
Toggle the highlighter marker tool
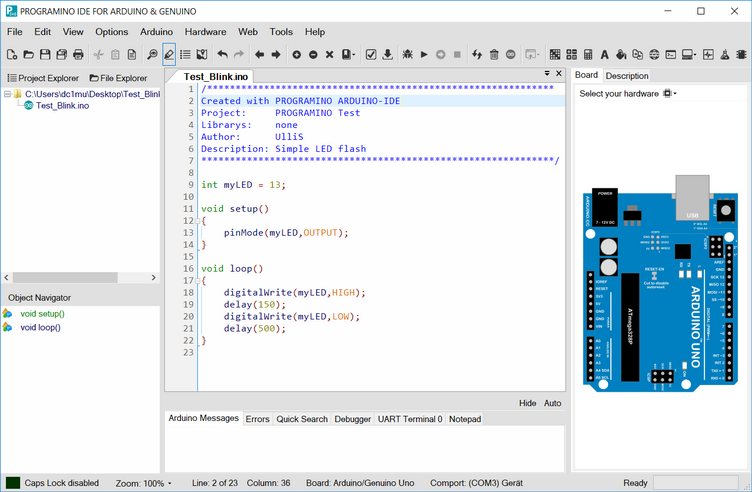tap(169, 55)
